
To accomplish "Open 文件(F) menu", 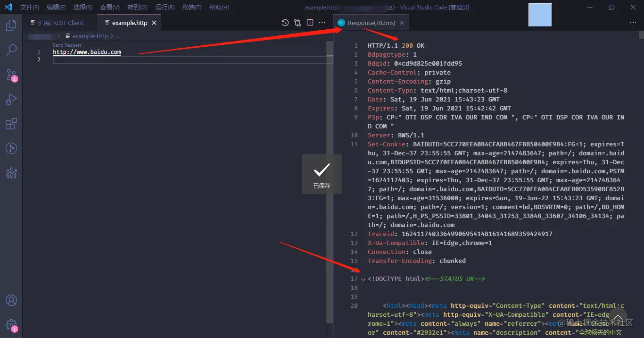I will [x=29, y=8].
